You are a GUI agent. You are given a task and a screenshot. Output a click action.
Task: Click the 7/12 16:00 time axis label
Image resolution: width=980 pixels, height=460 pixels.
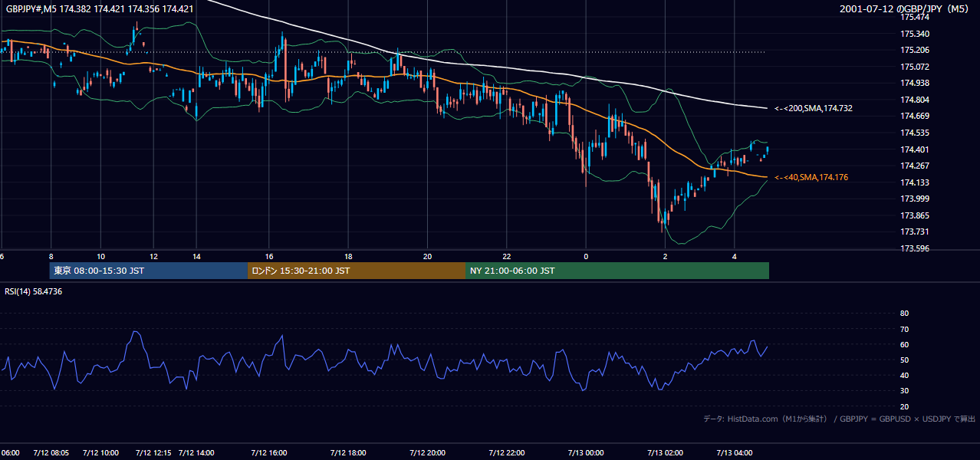coord(269,453)
